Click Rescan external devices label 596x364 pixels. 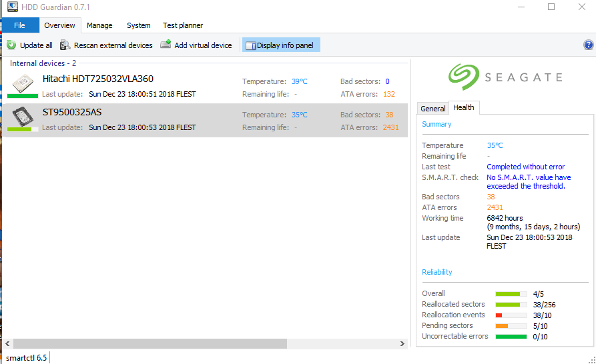113,45
